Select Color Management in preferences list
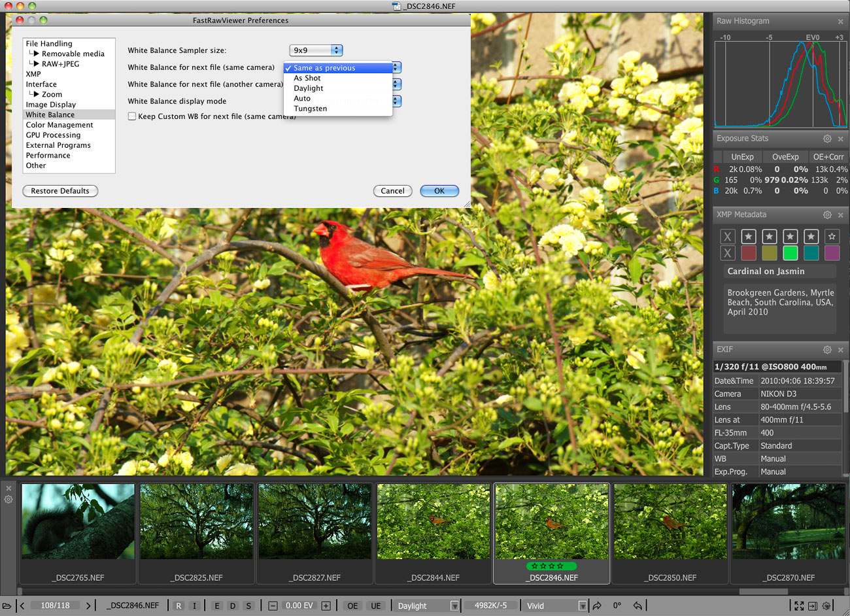The height and width of the screenshot is (616, 850). pos(59,125)
